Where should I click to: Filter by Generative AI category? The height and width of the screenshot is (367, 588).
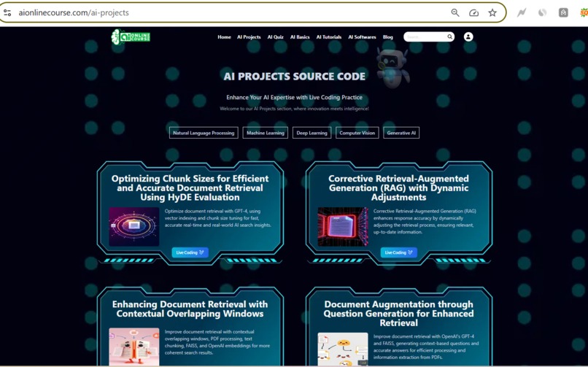coord(401,133)
